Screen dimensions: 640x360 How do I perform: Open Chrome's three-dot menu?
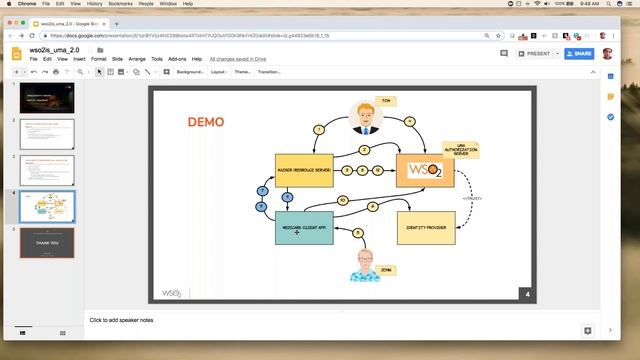[613, 36]
